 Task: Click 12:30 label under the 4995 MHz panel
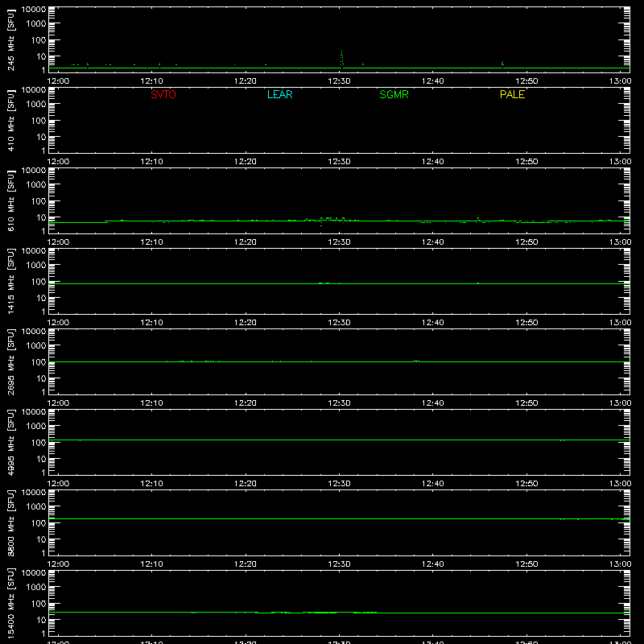339,484
